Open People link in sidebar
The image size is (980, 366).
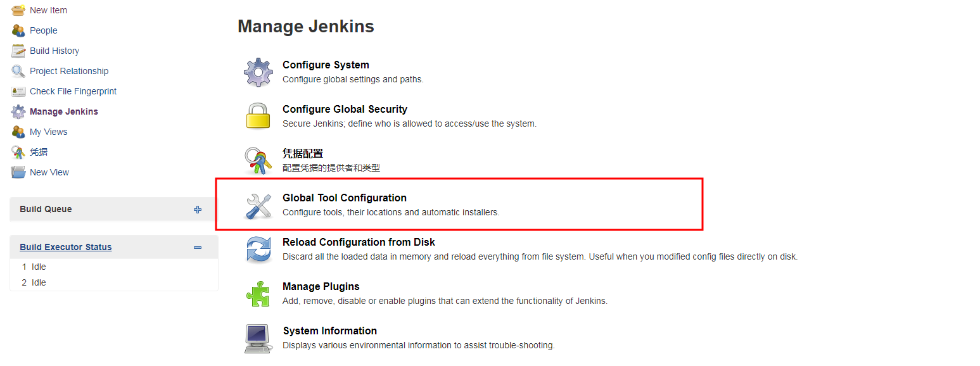[44, 30]
